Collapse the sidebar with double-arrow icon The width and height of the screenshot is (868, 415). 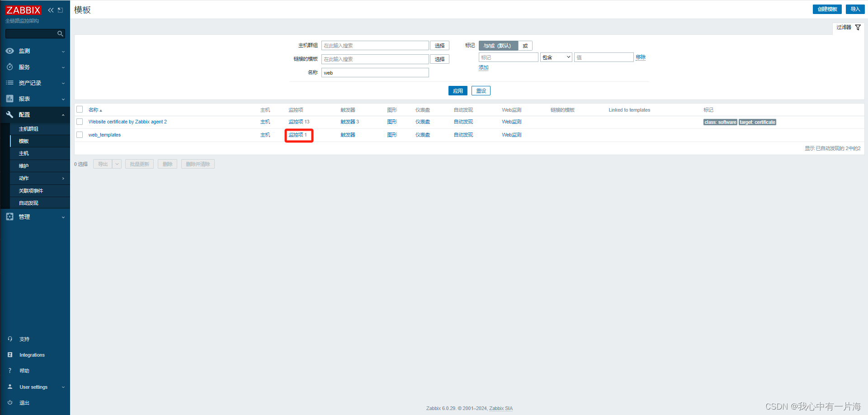pos(51,10)
